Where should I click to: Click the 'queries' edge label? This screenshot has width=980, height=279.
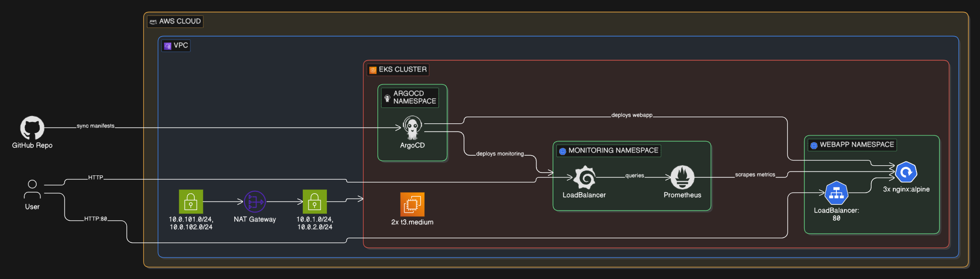(x=634, y=176)
